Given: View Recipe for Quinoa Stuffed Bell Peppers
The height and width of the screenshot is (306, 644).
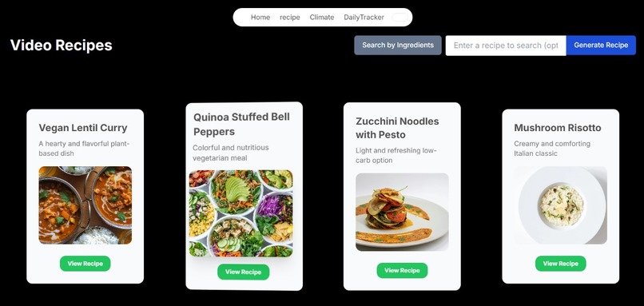Looking at the screenshot, I should [243, 272].
